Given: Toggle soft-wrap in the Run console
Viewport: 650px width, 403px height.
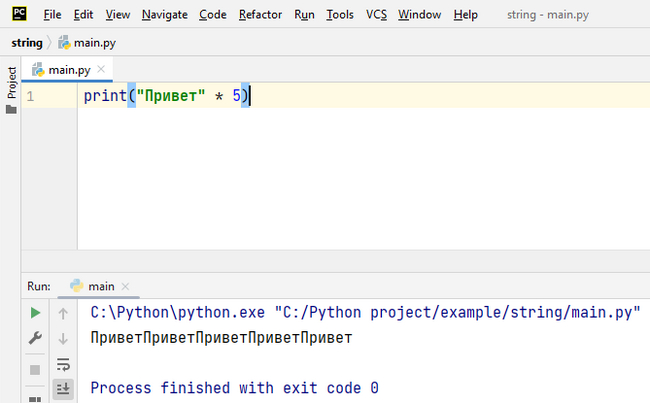Looking at the screenshot, I should coord(63,364).
